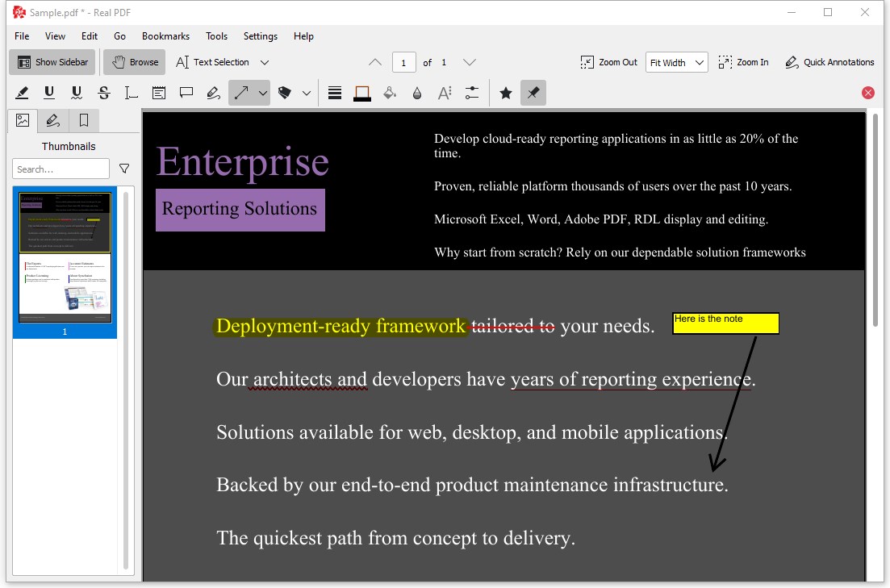Viewport: 890px width, 588px height.
Task: Select the Squiggly underline tool
Action: pyautogui.click(x=77, y=93)
